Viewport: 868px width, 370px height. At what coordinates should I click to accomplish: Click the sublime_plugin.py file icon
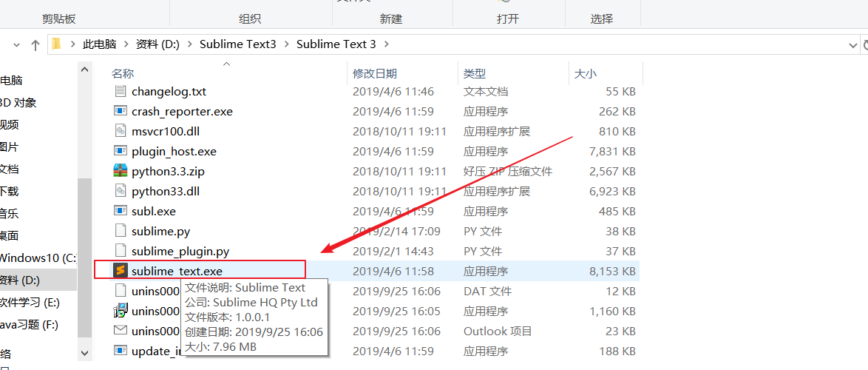point(121,251)
